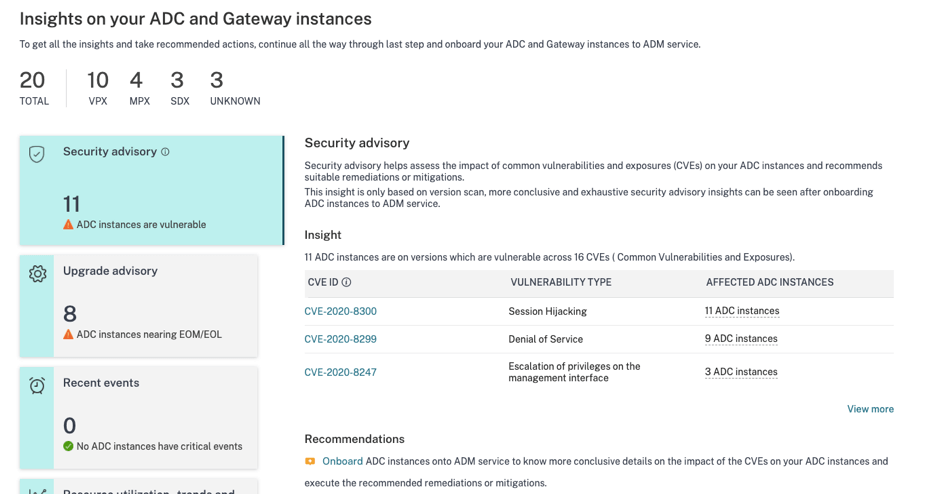Click the Upgrade advisory gear icon
This screenshot has height=494, width=936.
[37, 273]
